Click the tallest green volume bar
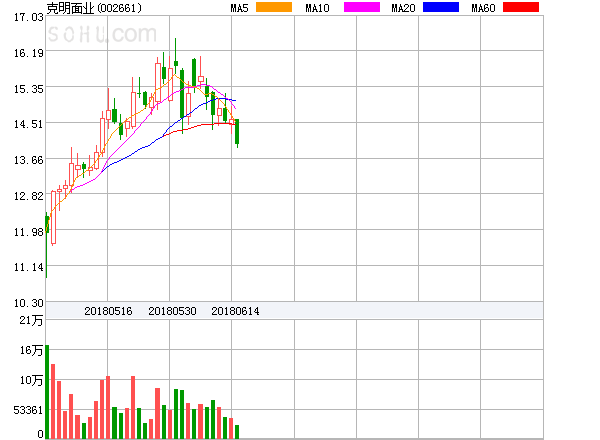The width and height of the screenshot is (600, 440). (47, 392)
